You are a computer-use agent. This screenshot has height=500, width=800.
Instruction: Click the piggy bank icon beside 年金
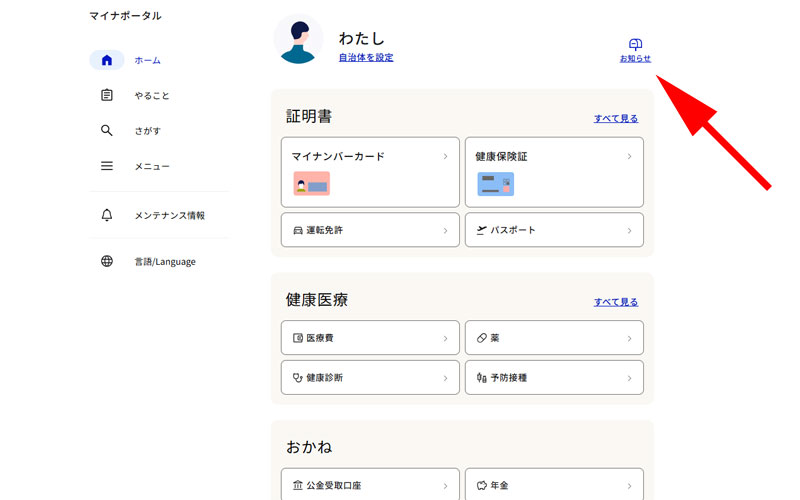[482, 485]
